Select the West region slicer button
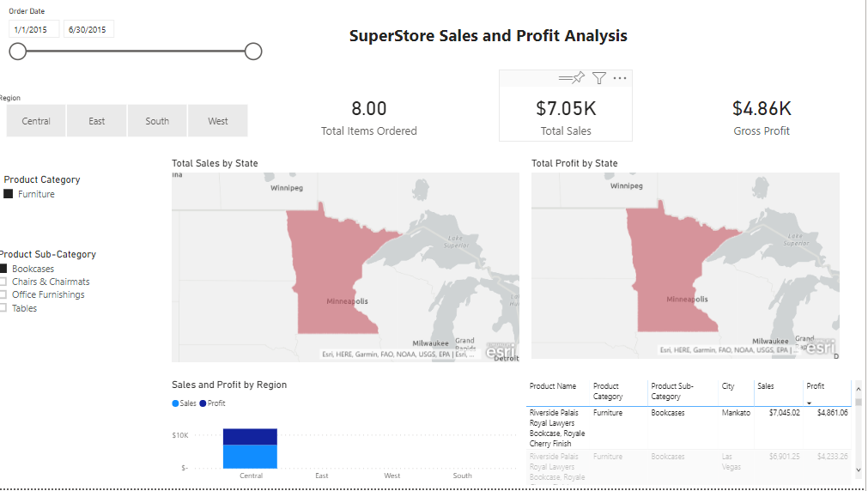 point(217,121)
